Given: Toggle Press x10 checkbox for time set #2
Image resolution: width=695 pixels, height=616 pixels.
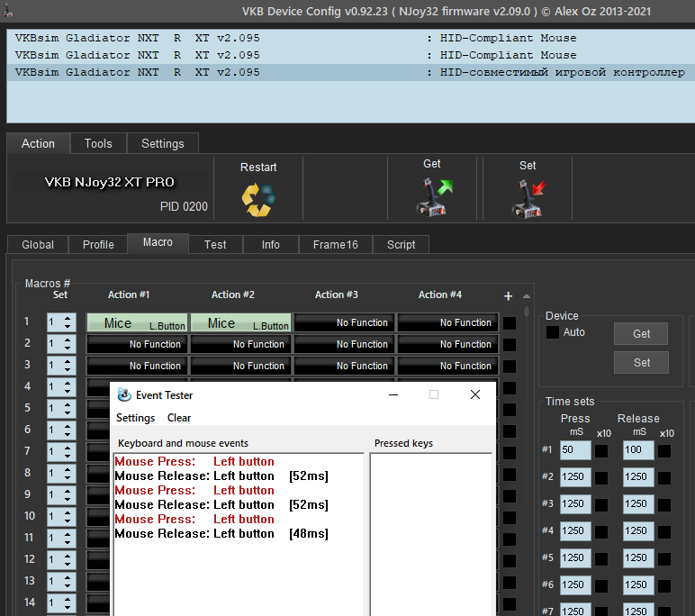Looking at the screenshot, I should [x=601, y=478].
